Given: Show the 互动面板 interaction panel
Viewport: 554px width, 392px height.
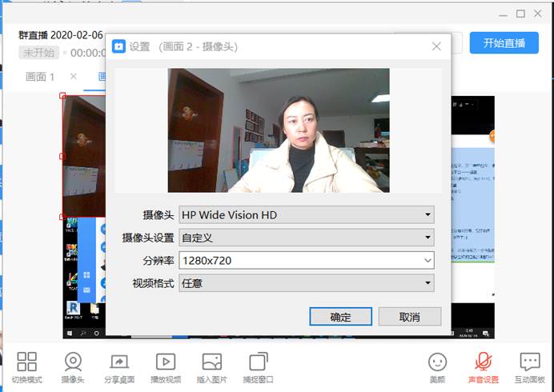Looking at the screenshot, I should coord(529,362).
